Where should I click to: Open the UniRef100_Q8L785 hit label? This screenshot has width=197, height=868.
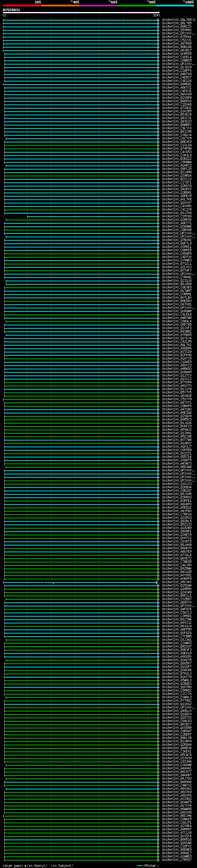[176, 23]
